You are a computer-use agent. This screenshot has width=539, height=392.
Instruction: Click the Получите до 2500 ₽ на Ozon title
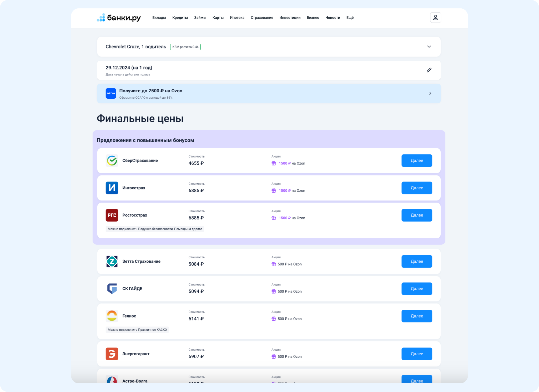click(x=151, y=91)
